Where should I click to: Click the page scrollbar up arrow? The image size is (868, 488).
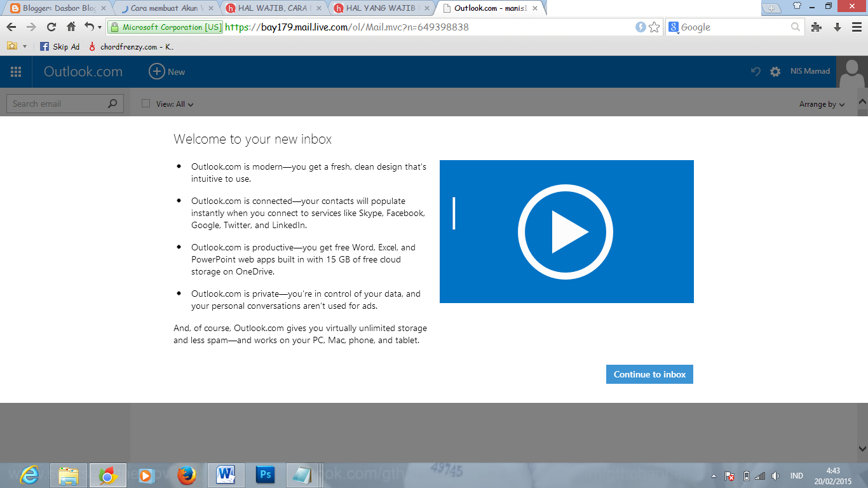863,102
